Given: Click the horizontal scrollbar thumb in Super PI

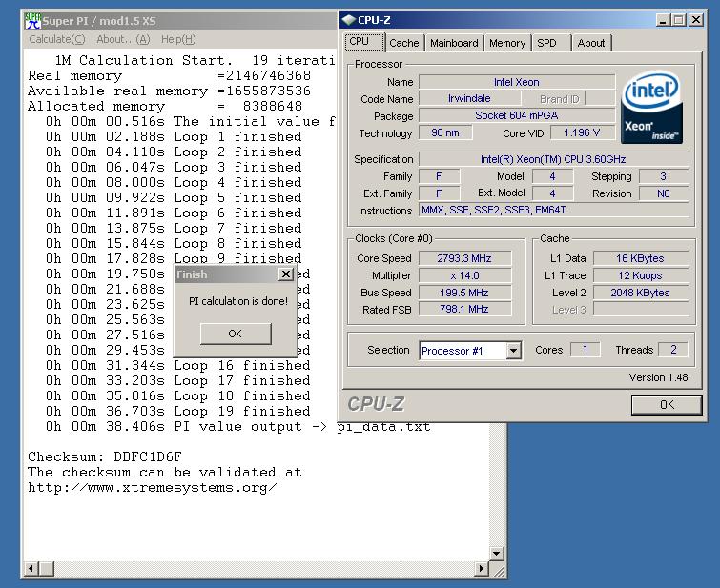Looking at the screenshot, I should [47, 569].
